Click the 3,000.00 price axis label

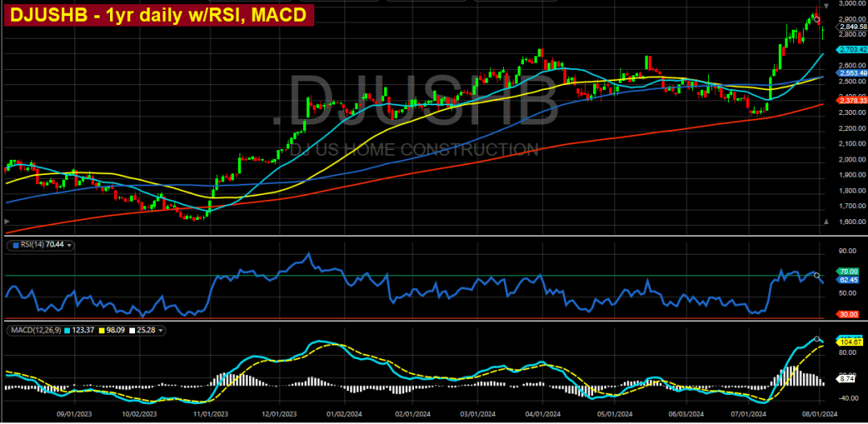pyautogui.click(x=853, y=3)
